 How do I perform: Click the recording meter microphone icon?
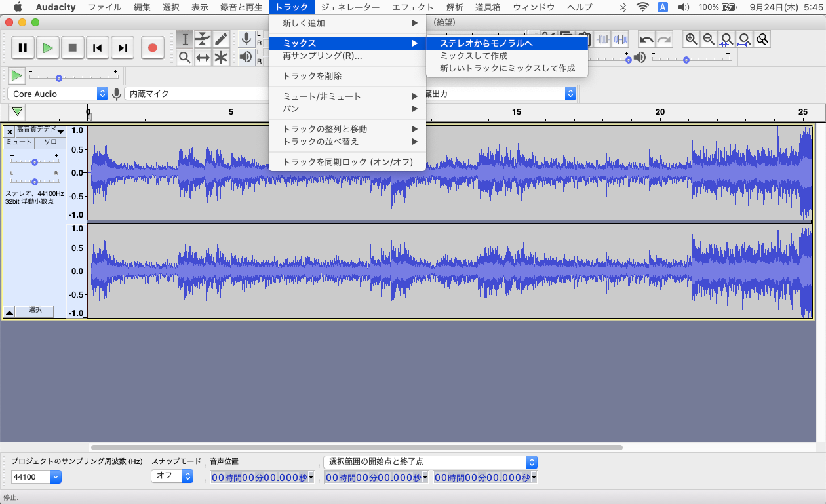coord(246,39)
